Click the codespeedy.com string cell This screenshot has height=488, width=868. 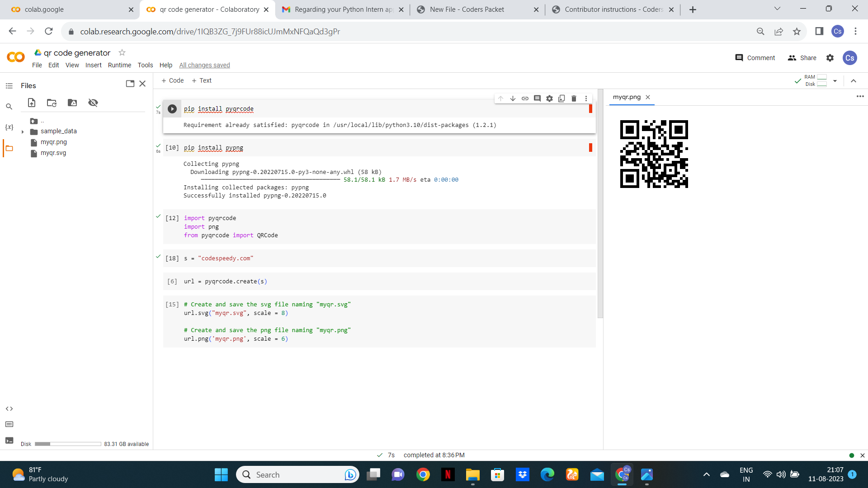379,258
